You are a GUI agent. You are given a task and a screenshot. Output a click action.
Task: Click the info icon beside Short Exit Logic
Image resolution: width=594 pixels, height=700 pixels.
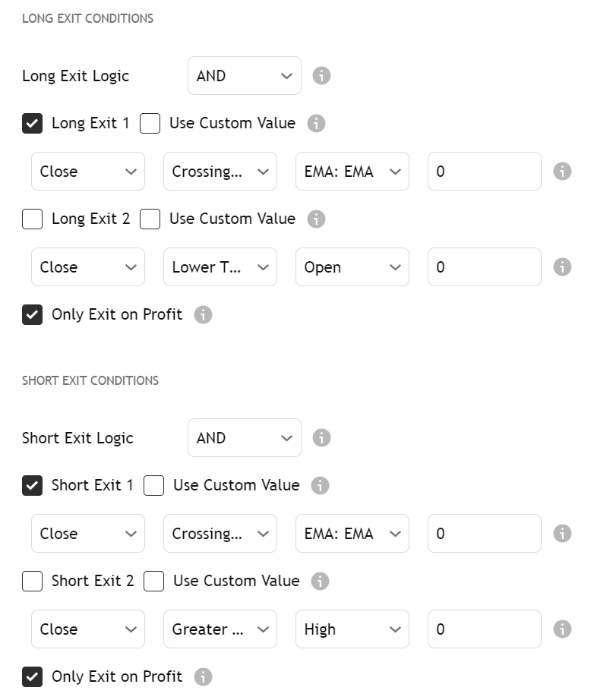321,437
